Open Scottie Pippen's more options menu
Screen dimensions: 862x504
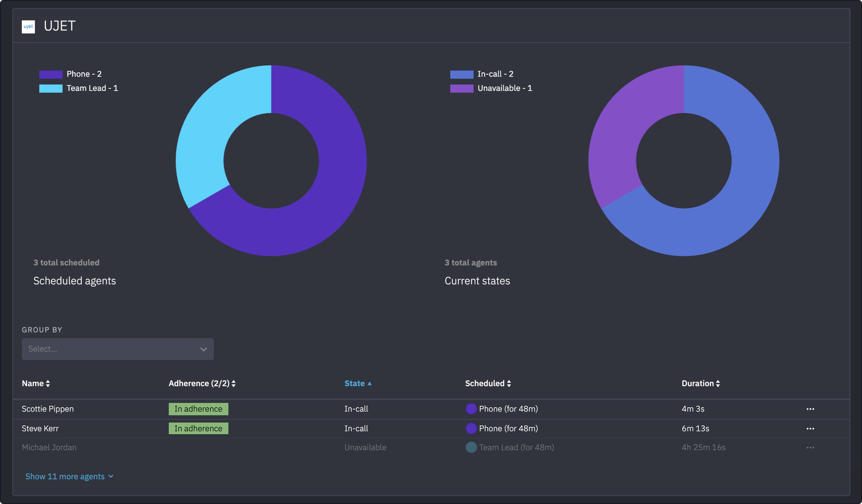coord(810,409)
